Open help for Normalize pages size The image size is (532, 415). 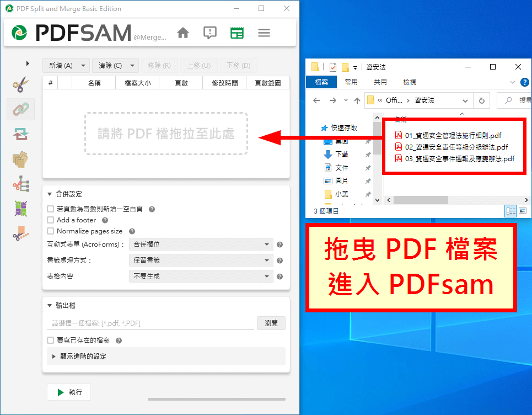coord(132,231)
